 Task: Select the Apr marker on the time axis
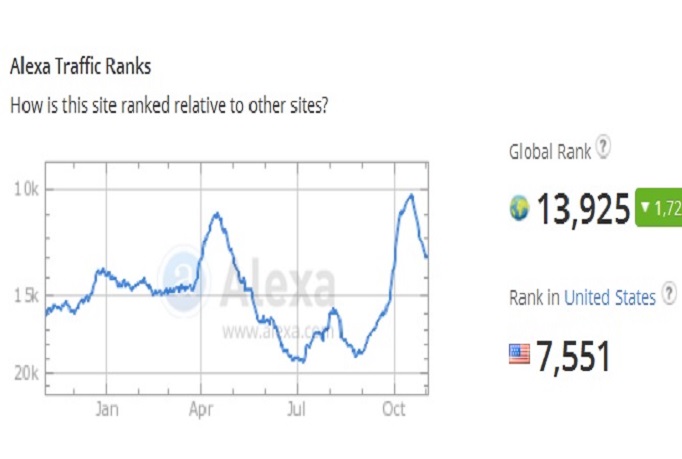pos(202,409)
